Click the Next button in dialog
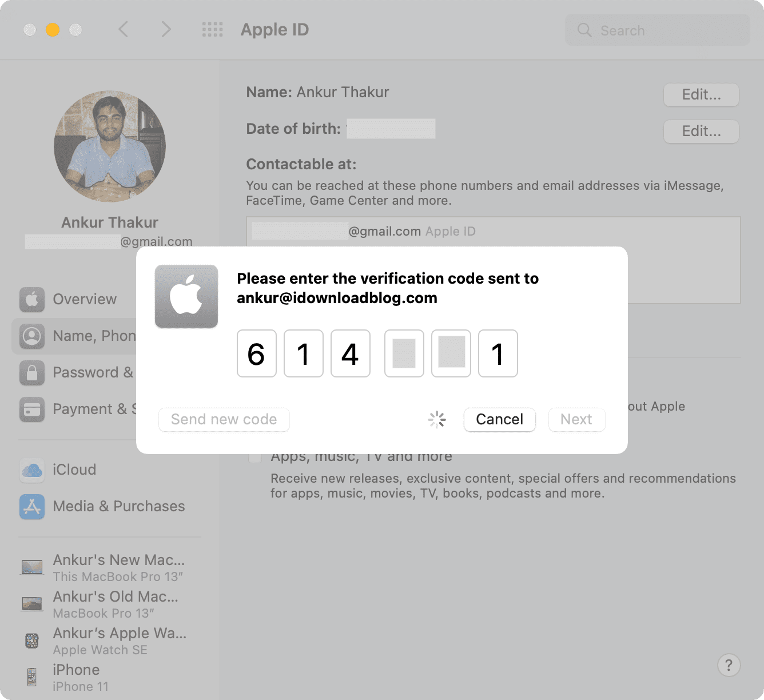The width and height of the screenshot is (764, 700). point(576,419)
